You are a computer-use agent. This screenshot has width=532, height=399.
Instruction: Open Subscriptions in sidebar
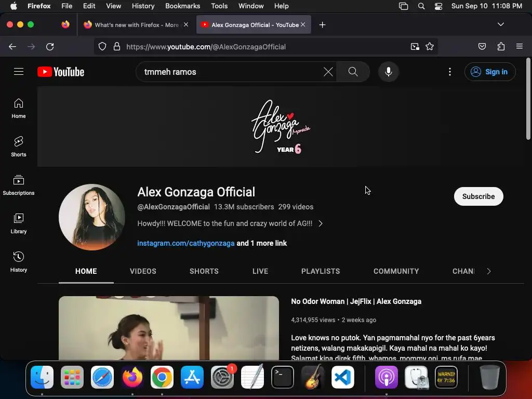[19, 185]
